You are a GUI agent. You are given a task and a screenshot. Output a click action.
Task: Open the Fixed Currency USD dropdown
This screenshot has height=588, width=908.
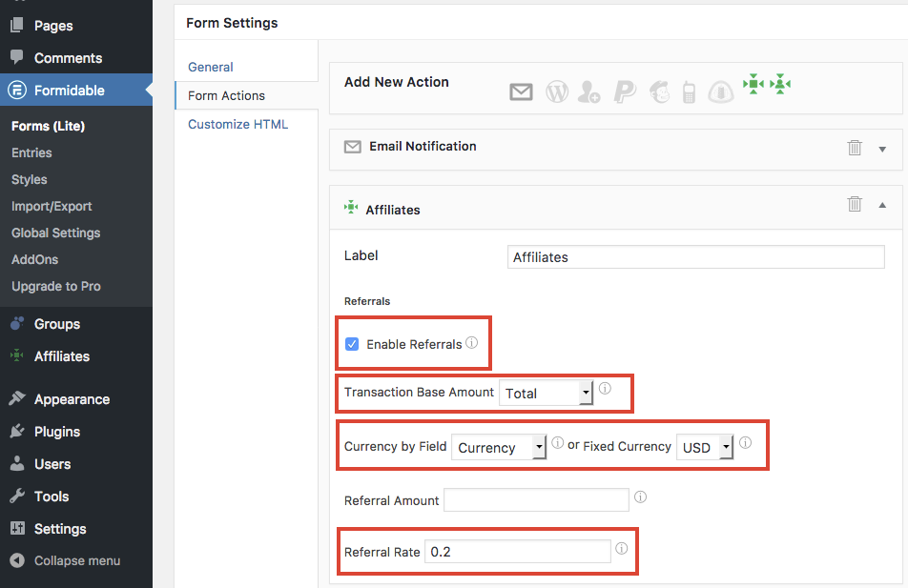tap(705, 447)
